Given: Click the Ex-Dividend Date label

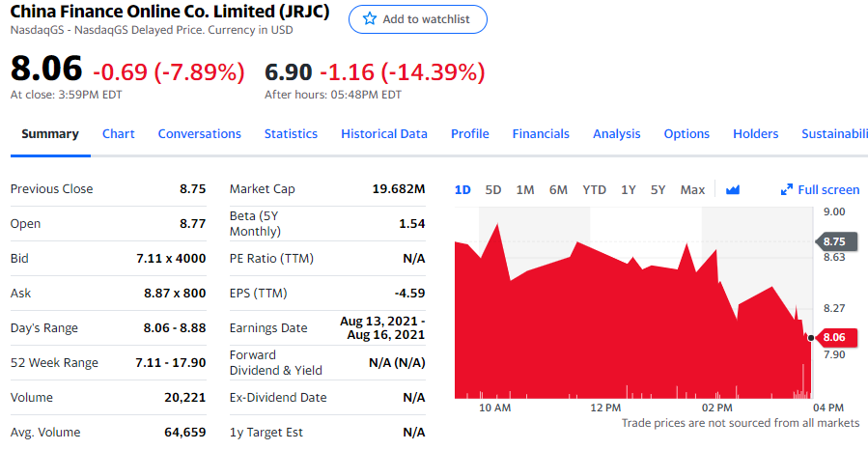Looking at the screenshot, I should pos(278,398).
